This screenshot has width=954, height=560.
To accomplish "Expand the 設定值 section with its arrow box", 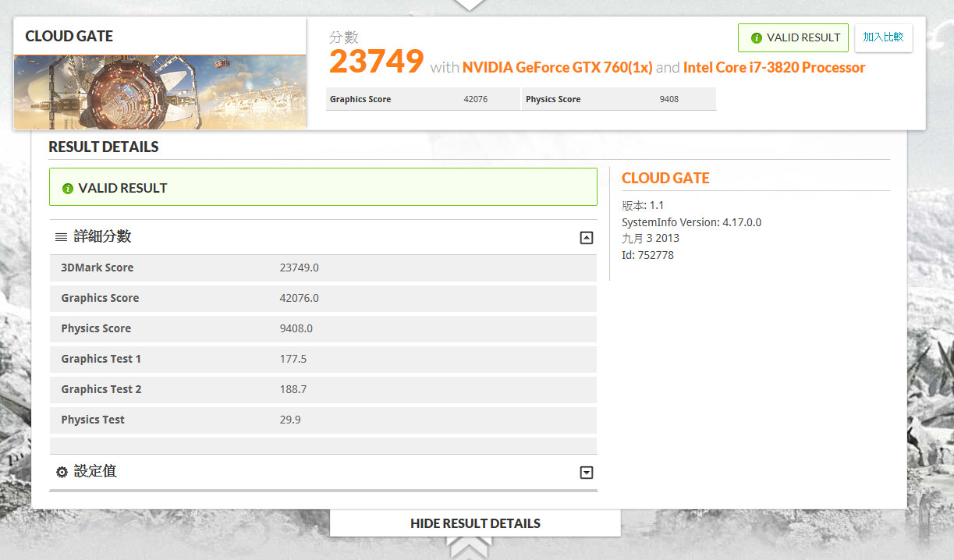I will (587, 473).
